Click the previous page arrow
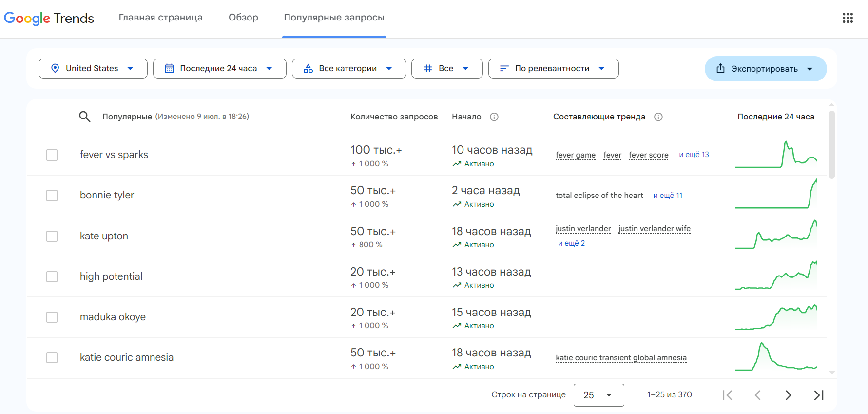The image size is (868, 414). [757, 395]
